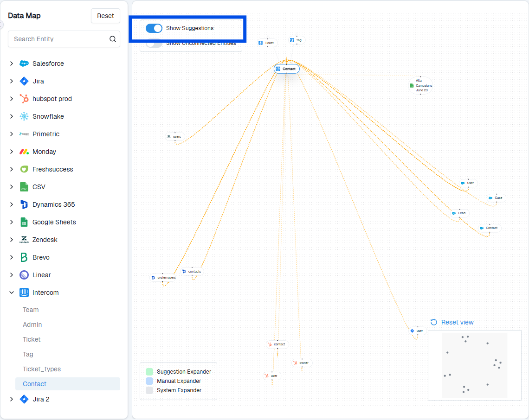Click the Salesforce Lead node
Screen dimensions: 529x420
pos(459,213)
